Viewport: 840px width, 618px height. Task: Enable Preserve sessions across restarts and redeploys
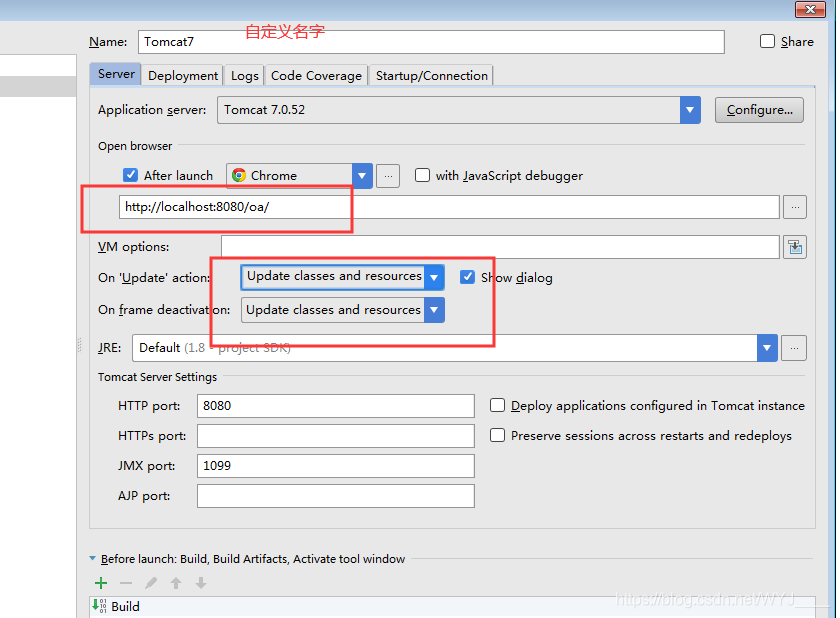click(497, 435)
